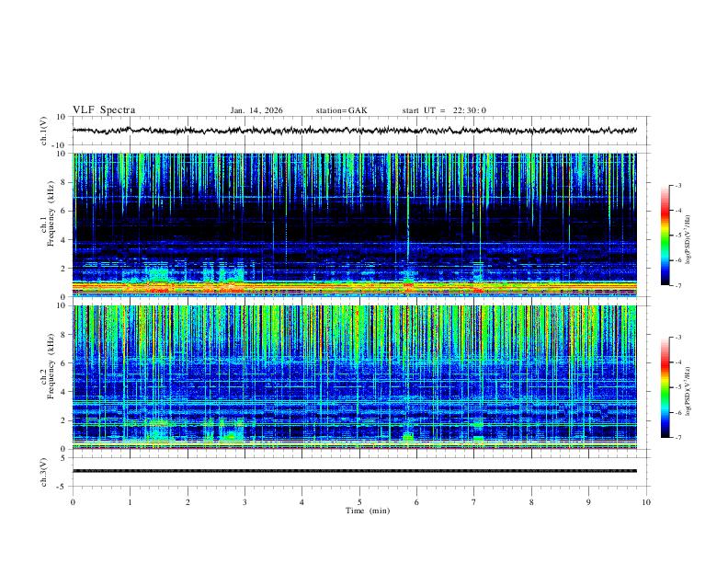The image size is (728, 563).
Task: Select the date text "Jan. 14, 2026"
Action: 256,110
